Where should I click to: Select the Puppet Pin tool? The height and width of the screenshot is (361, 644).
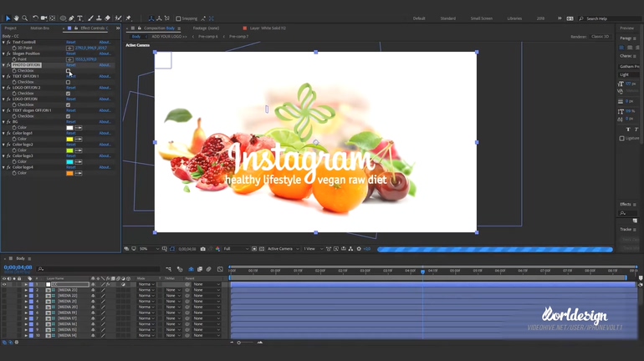pos(129,18)
